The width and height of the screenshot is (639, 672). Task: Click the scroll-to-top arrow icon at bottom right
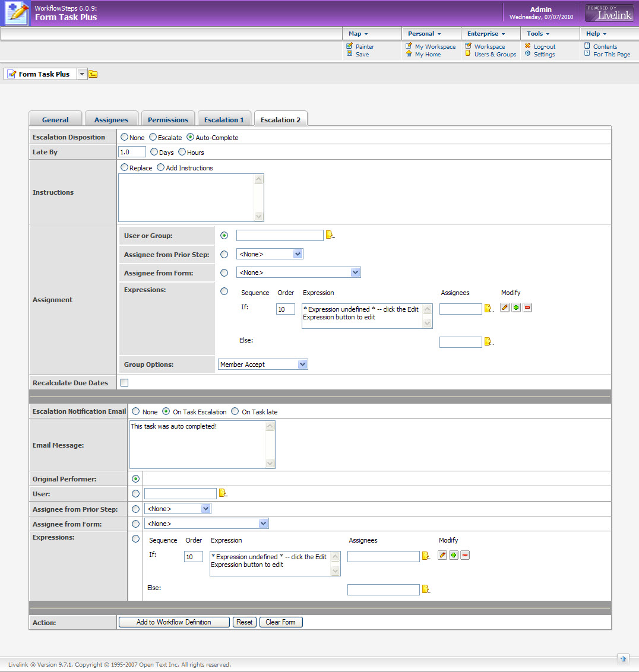pos(623,658)
